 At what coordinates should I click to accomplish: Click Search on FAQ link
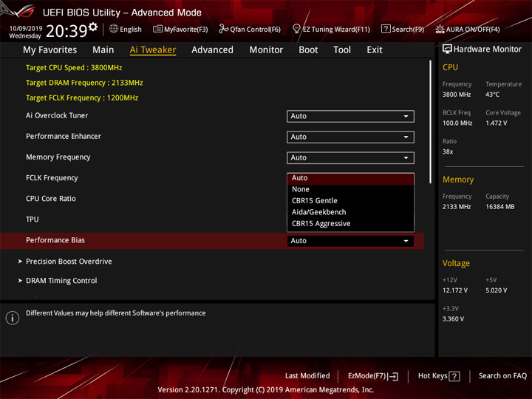[x=503, y=376]
